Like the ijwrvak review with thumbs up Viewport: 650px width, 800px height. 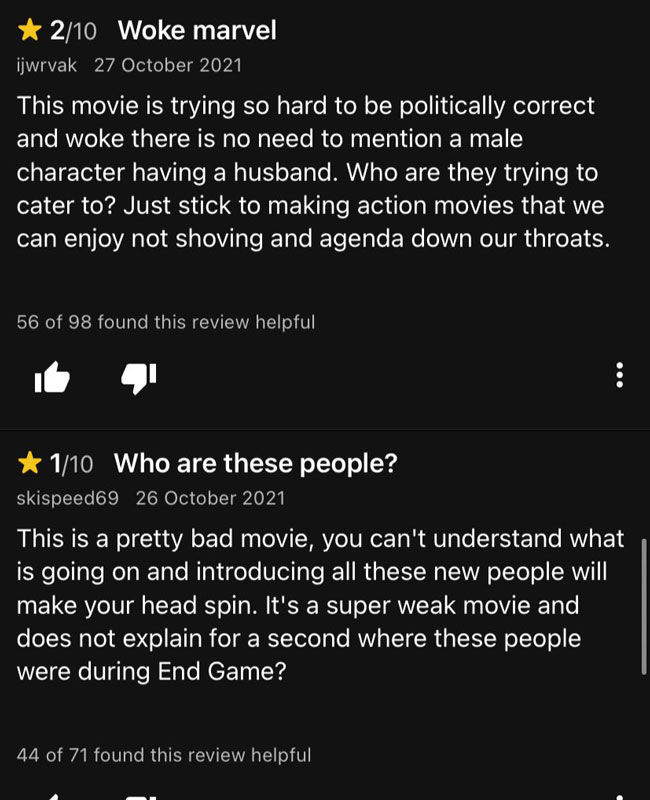coord(52,377)
